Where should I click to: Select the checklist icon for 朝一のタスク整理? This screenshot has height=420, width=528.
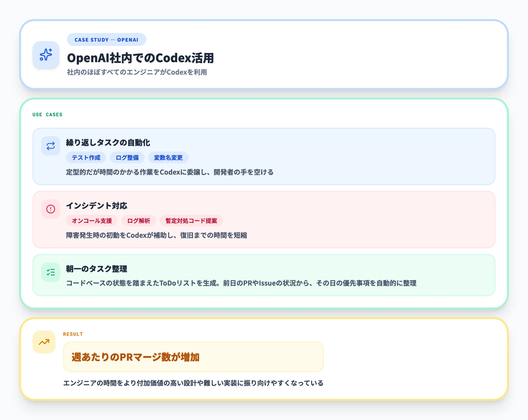click(x=51, y=272)
